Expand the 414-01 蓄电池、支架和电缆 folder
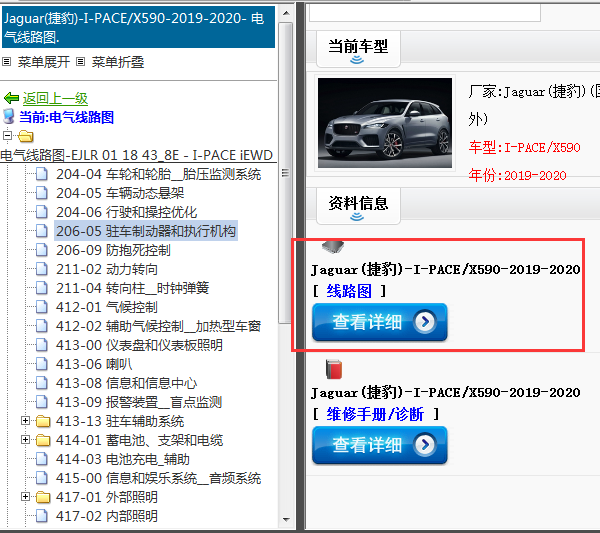 coord(25,440)
